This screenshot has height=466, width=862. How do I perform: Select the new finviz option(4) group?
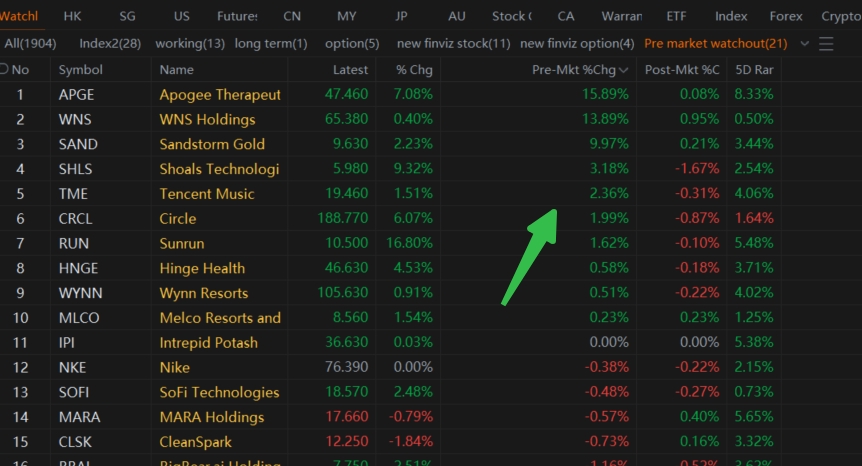point(577,43)
